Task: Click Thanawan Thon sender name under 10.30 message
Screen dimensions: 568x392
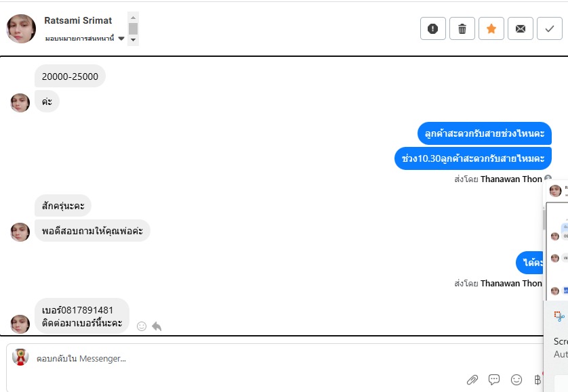Action: coord(511,179)
